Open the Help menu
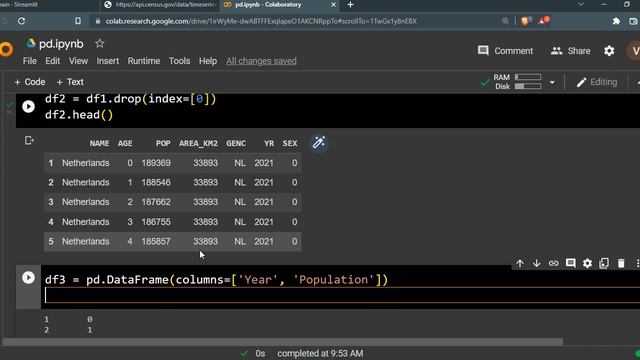Image resolution: width=640 pixels, height=360 pixels. point(208,61)
